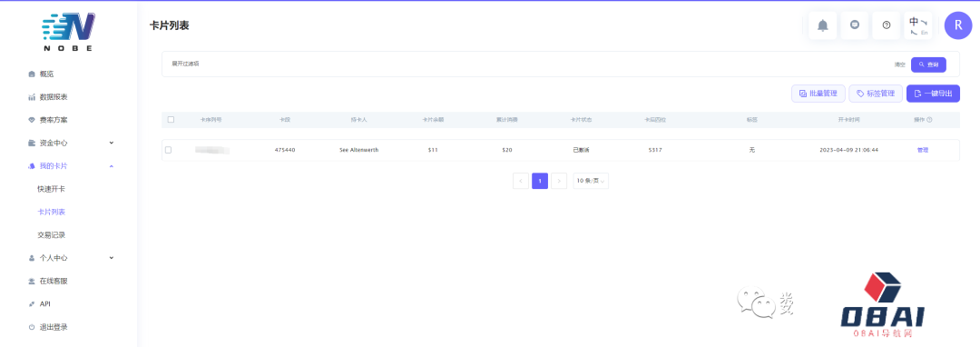Tick the select-all checkbox in table header
Screen dimensions: 980x347
coord(171,119)
